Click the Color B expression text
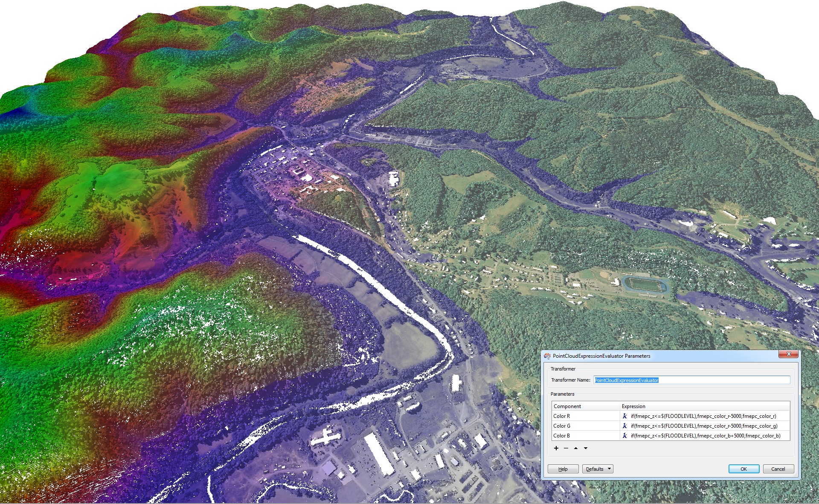Image resolution: width=819 pixels, height=504 pixels. click(706, 436)
